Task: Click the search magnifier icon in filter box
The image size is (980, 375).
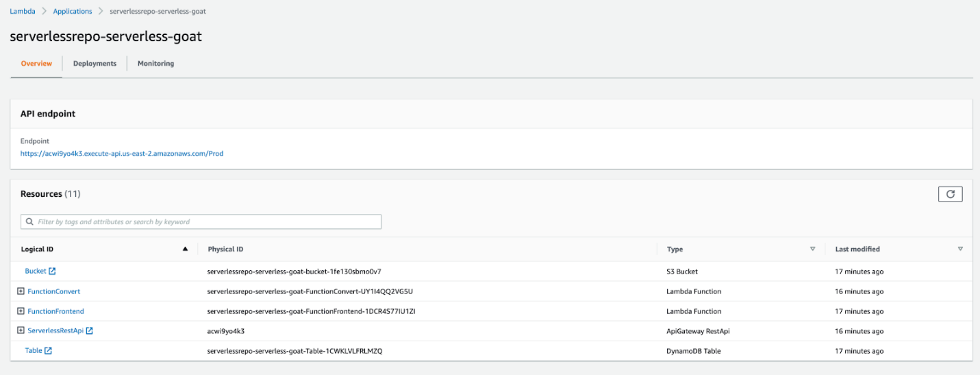Action: (29, 222)
